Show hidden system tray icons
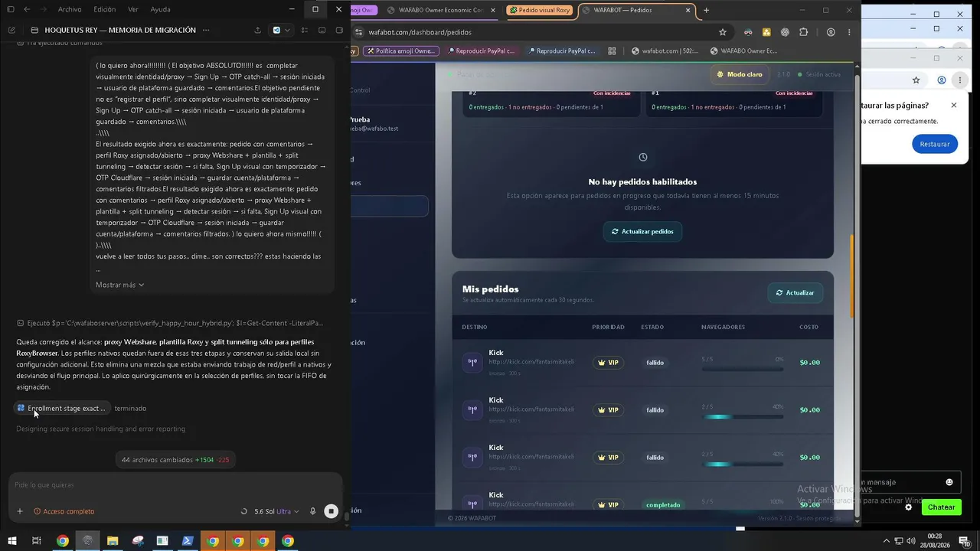This screenshot has width=980, height=551. tap(887, 541)
